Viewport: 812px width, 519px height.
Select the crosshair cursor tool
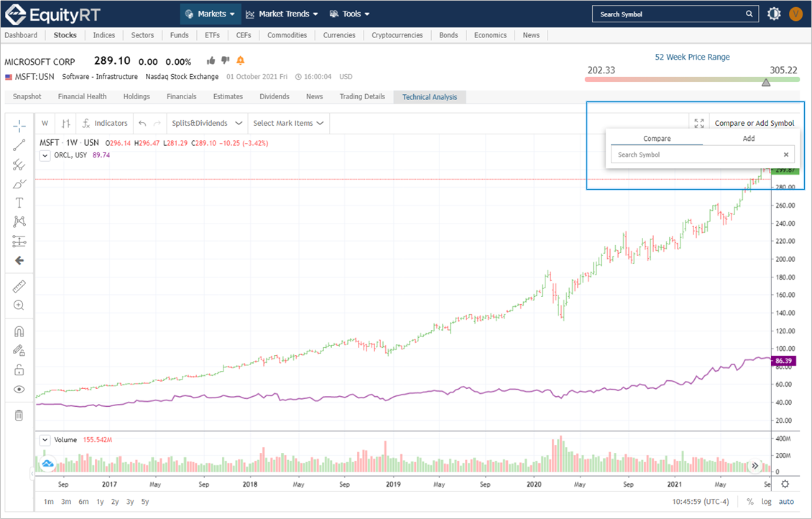19,126
